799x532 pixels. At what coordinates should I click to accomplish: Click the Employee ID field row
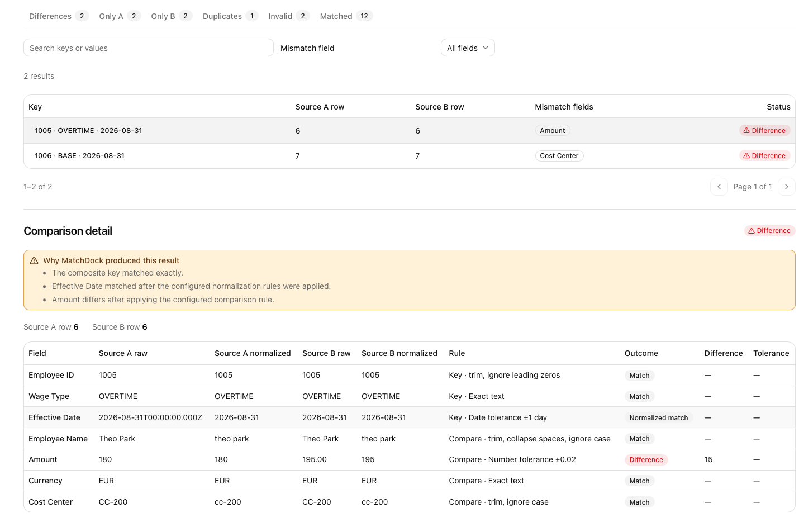point(409,376)
